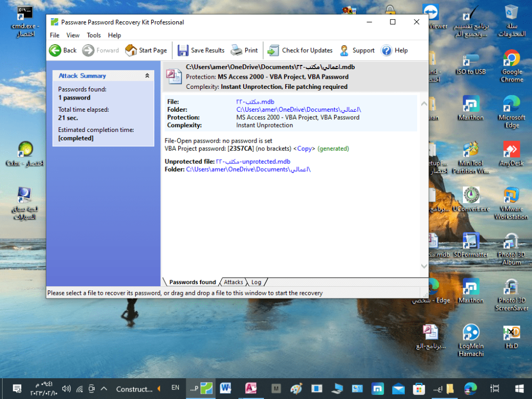Select the ISO to USB desktop icon
The image size is (532, 399).
[x=471, y=64]
